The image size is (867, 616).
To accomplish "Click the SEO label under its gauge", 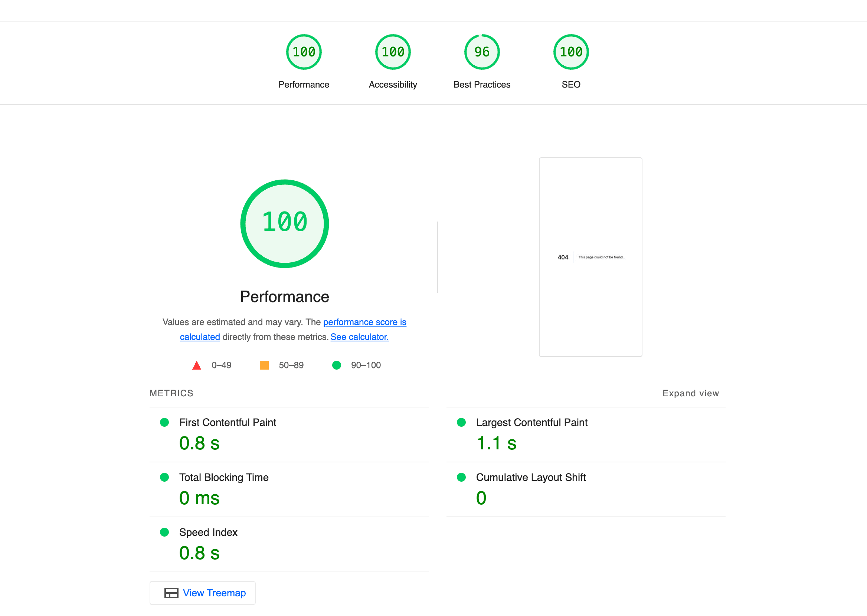I will tap(571, 85).
